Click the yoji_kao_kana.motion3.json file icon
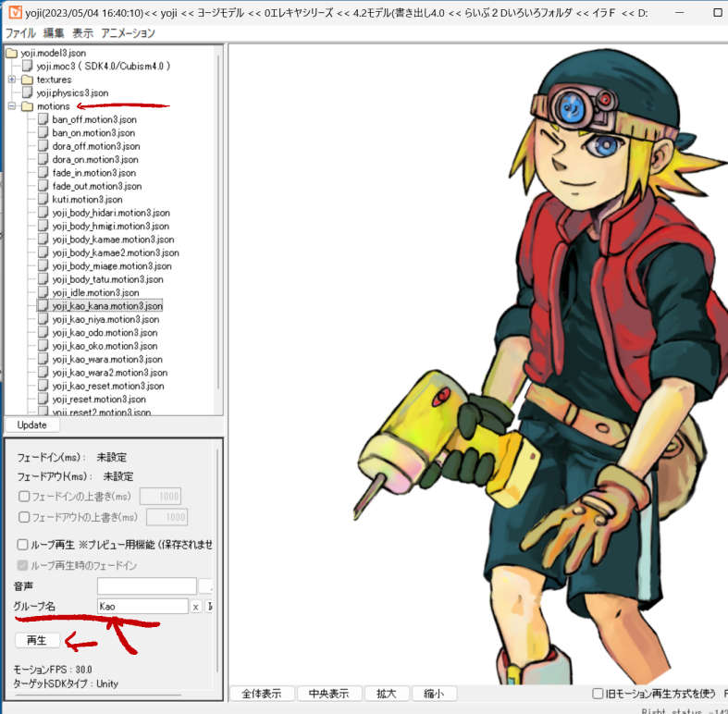Image resolution: width=728 pixels, height=714 pixels. (43, 306)
